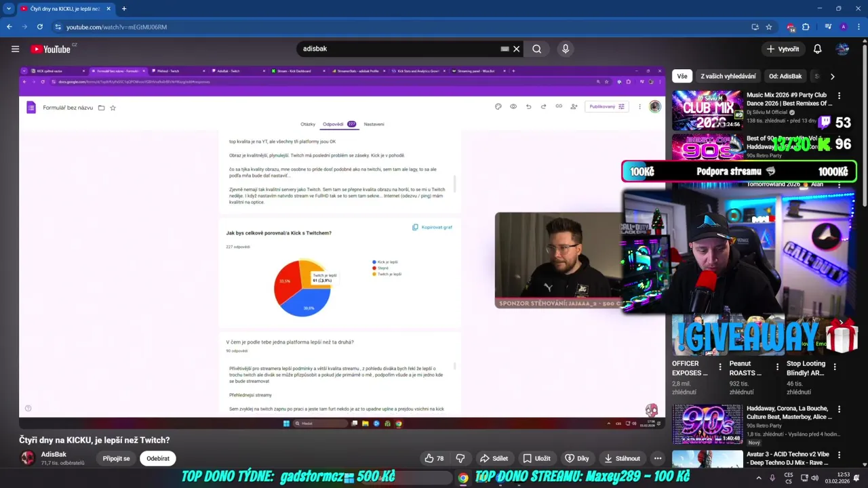Start voice search with the microphone icon
The width and height of the screenshot is (868, 488).
(x=566, y=49)
